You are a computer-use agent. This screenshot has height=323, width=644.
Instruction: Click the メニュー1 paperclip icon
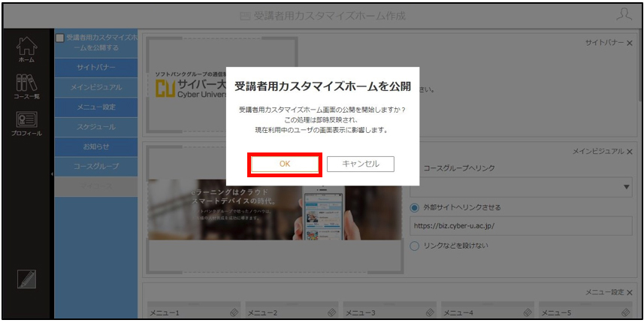[x=234, y=312]
